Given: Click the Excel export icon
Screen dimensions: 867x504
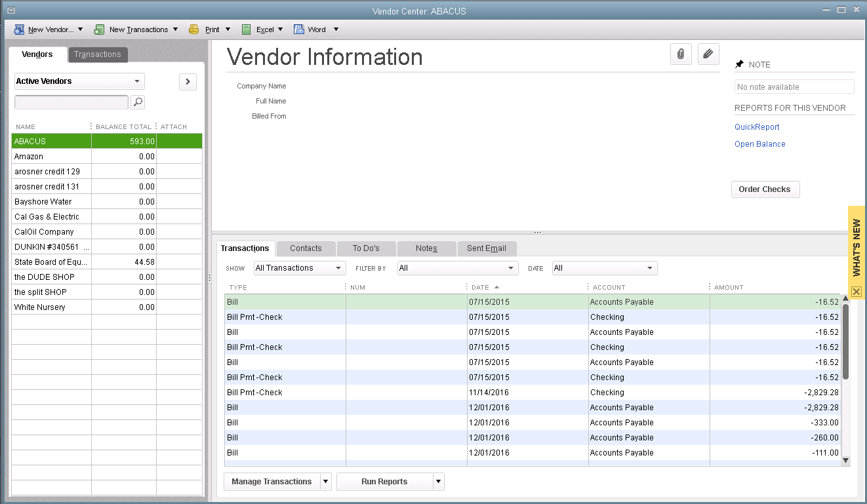Looking at the screenshot, I should tap(247, 29).
